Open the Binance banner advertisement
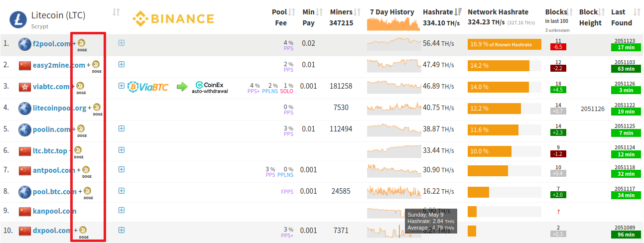 click(x=173, y=19)
